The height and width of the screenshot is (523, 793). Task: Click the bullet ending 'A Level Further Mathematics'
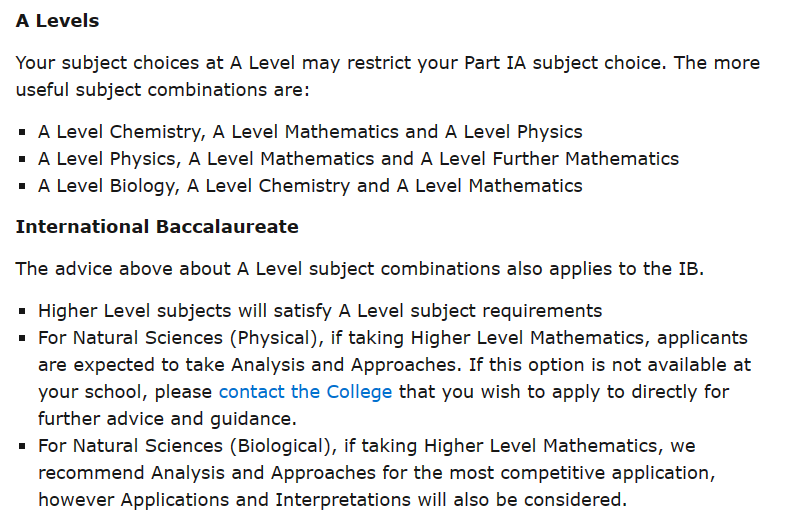click(x=358, y=158)
